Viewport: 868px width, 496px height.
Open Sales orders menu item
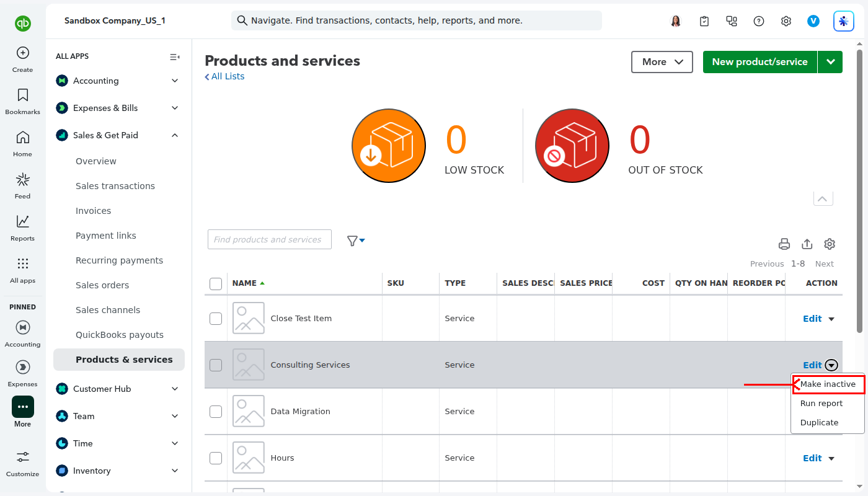click(x=102, y=285)
